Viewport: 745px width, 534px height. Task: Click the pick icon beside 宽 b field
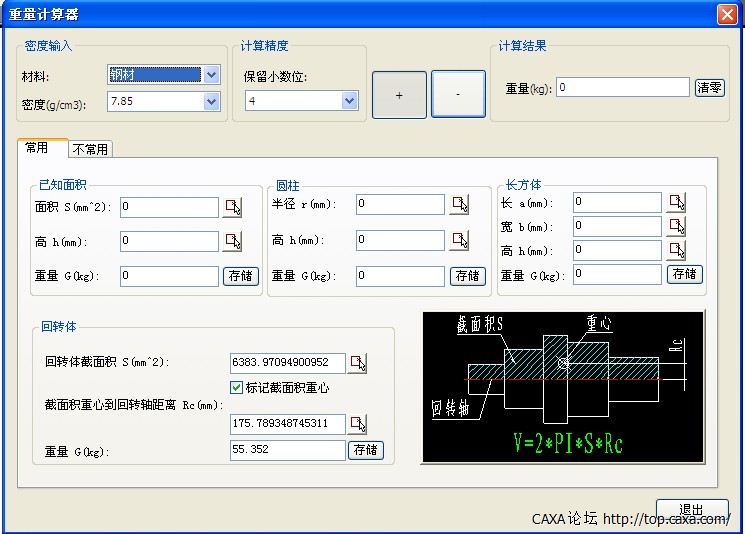point(677,226)
